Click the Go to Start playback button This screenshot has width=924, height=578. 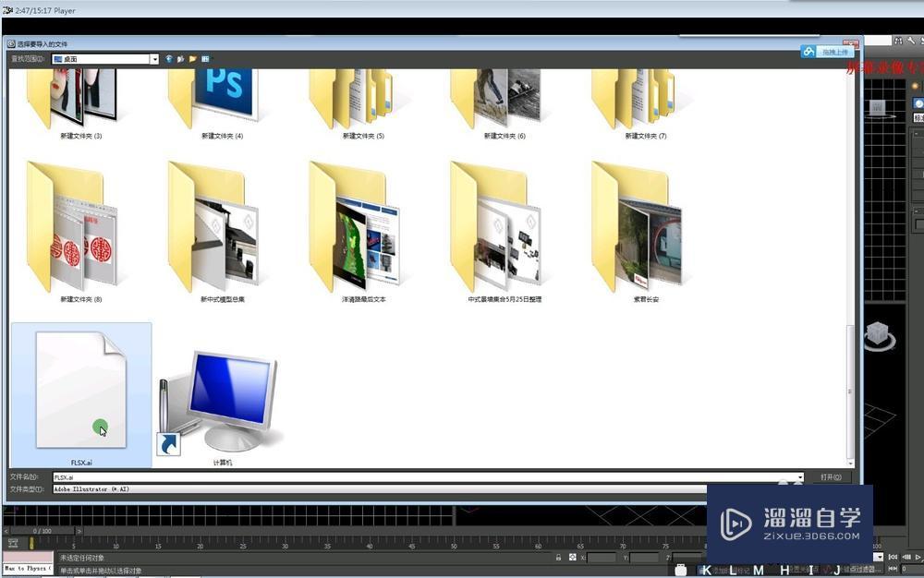(x=893, y=557)
